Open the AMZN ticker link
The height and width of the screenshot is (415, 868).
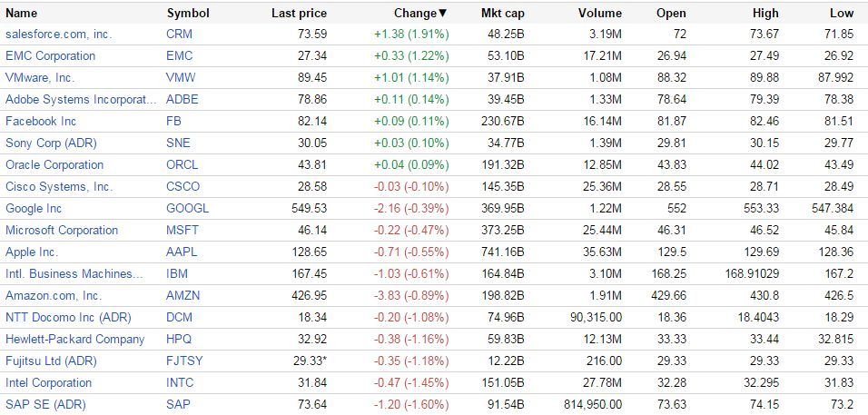click(x=183, y=295)
